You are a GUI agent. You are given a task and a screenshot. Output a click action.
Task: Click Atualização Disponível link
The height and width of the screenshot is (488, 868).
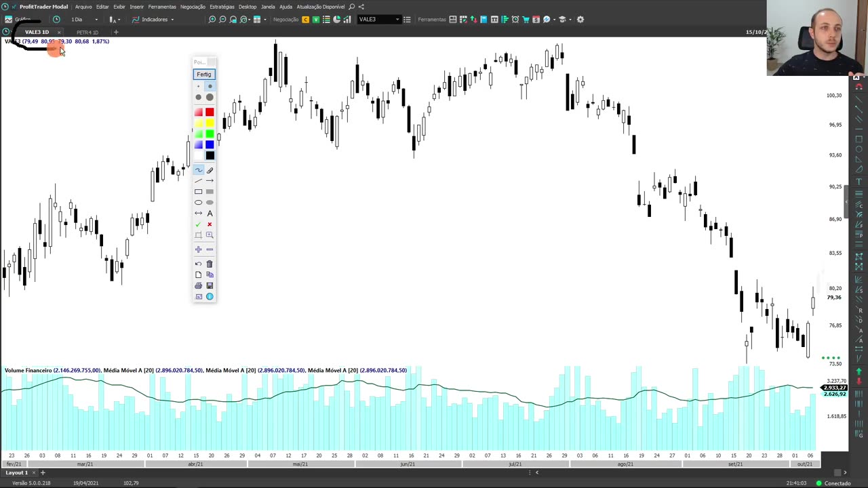pyautogui.click(x=321, y=7)
